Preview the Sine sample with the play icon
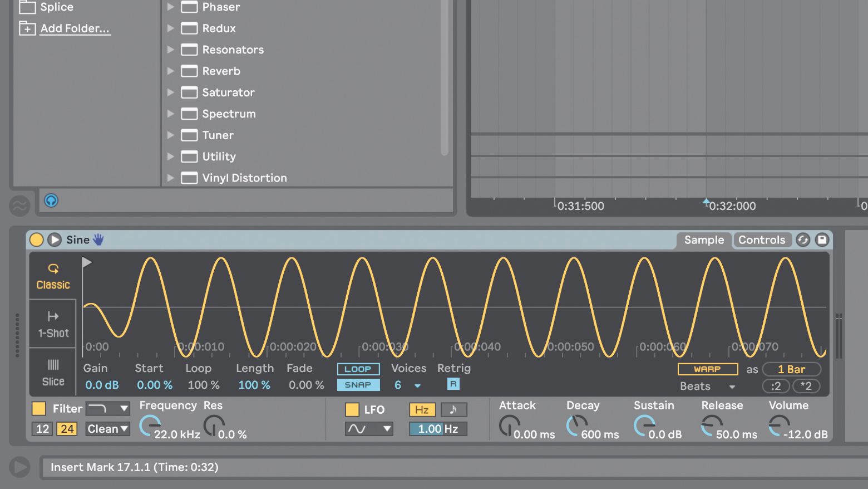The image size is (868, 489). (54, 239)
